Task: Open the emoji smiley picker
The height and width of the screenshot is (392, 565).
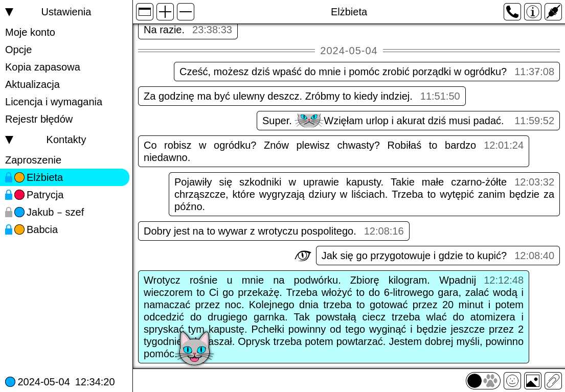Action: coord(512,380)
